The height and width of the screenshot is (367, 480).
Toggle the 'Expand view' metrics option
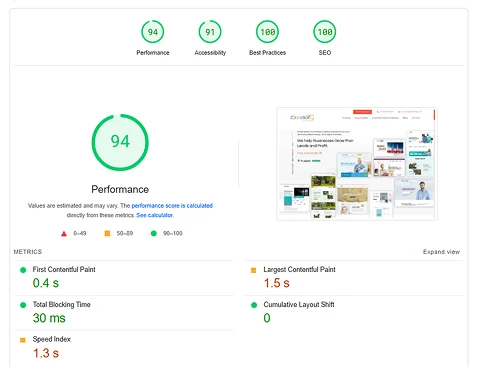[x=441, y=252]
